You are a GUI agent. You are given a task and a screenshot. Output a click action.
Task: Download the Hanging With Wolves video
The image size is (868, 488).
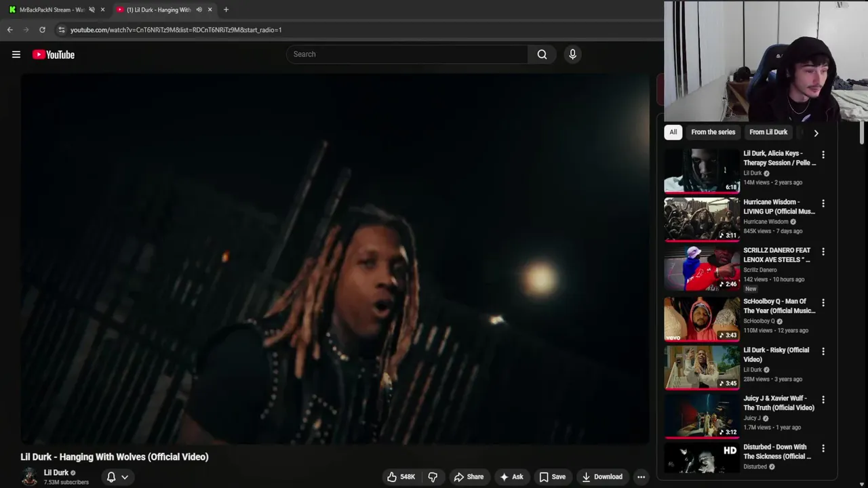tap(602, 477)
